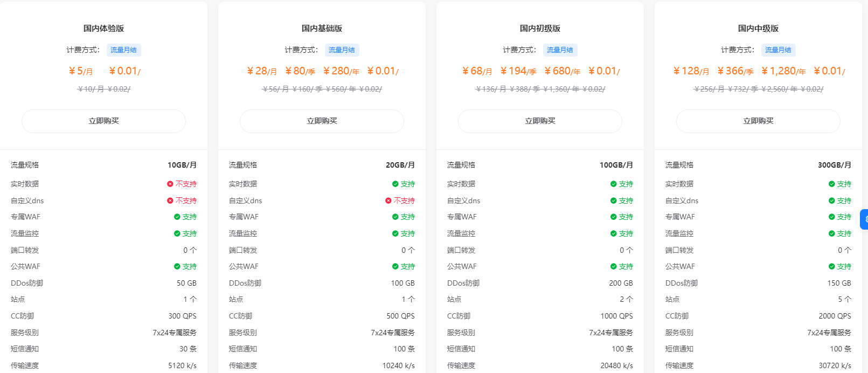Click green check icon for 公共WAF in 国内中级版
This screenshot has height=373, width=868.
[832, 266]
